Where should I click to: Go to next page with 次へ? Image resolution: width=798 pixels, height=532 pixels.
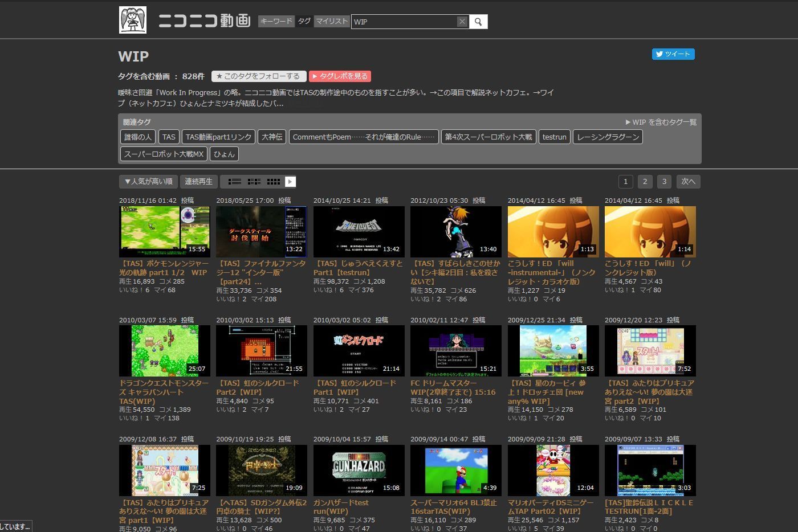click(x=689, y=182)
